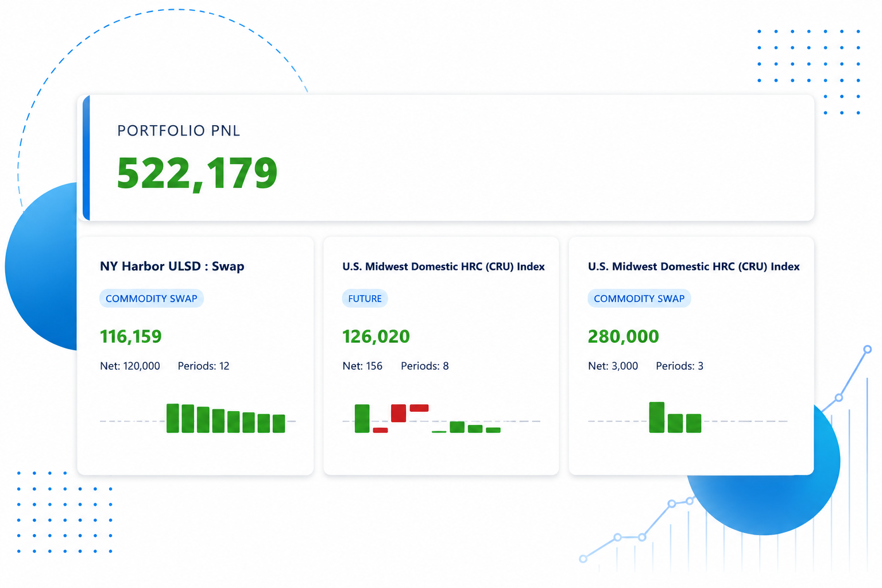Click the PORTFOLIO PNL heading
This screenshot has width=882, height=588.
pos(179,131)
